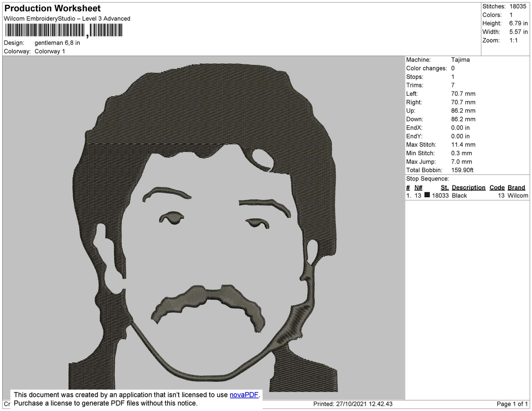Click the design name gentleman 6,8 in

57,43
